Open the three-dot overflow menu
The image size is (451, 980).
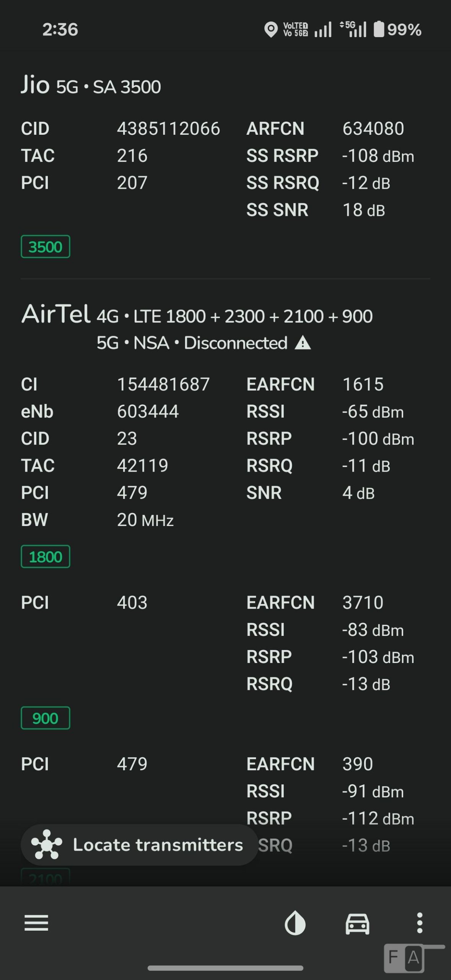(420, 923)
